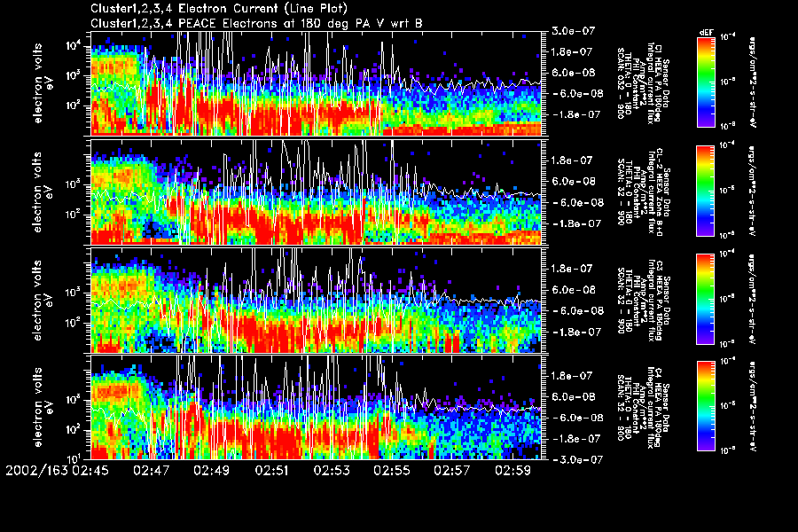Select the 02:59 time tick label
Image resolution: width=798 pixels, height=532 pixels.
point(514,469)
